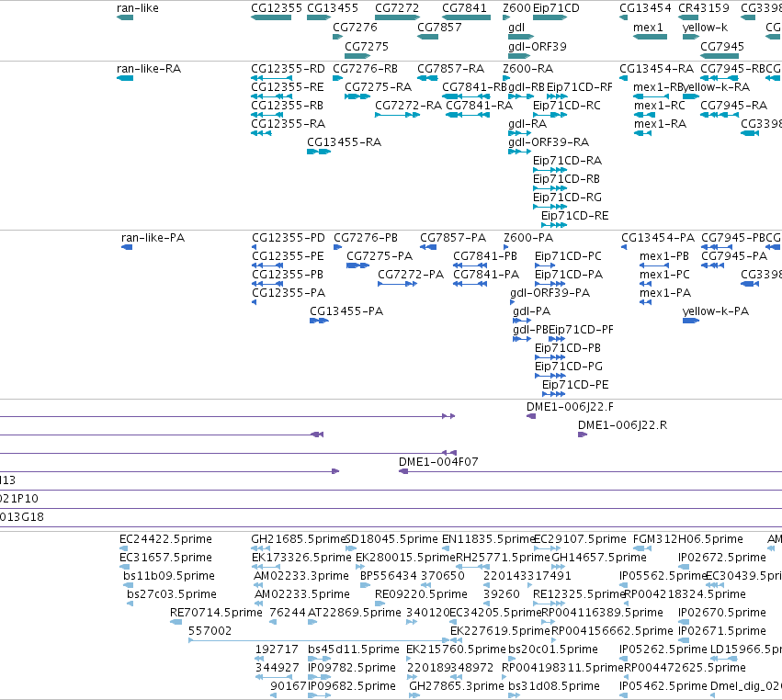This screenshot has height=700, width=782.
Task: Click protein CG7272-PA label
Action: tap(411, 275)
